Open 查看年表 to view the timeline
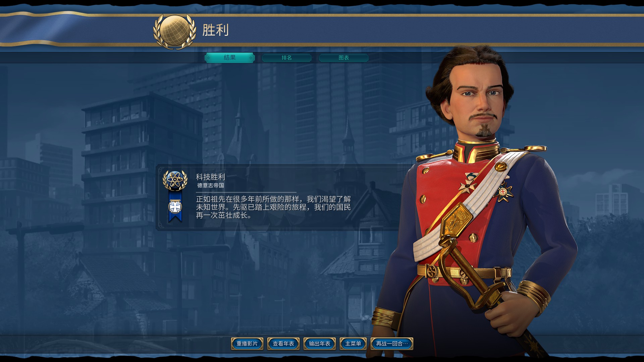Image resolution: width=644 pixels, height=362 pixels. (x=283, y=344)
